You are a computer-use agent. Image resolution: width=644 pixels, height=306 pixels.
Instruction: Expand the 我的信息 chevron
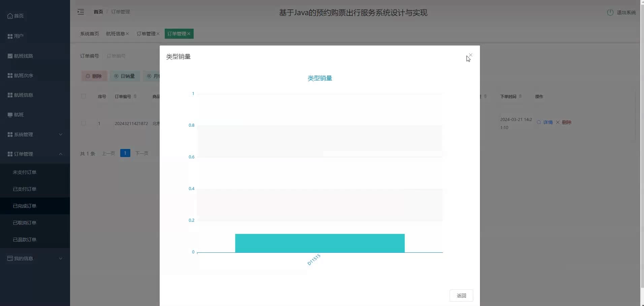point(61,258)
